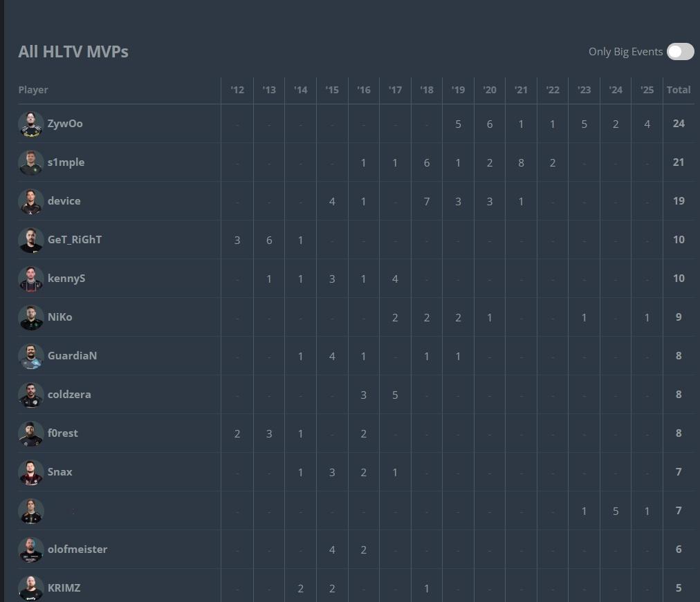Click KRIMZ's total of 5

point(679,588)
